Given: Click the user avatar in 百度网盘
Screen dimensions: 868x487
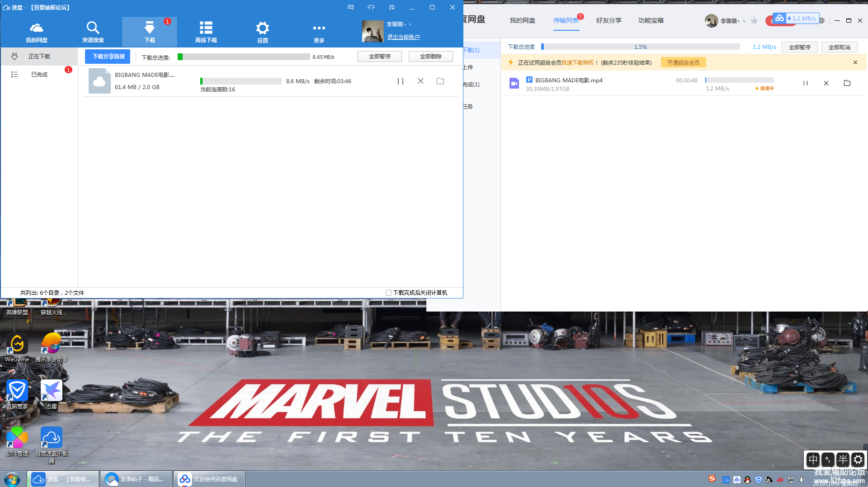Looking at the screenshot, I should click(711, 21).
